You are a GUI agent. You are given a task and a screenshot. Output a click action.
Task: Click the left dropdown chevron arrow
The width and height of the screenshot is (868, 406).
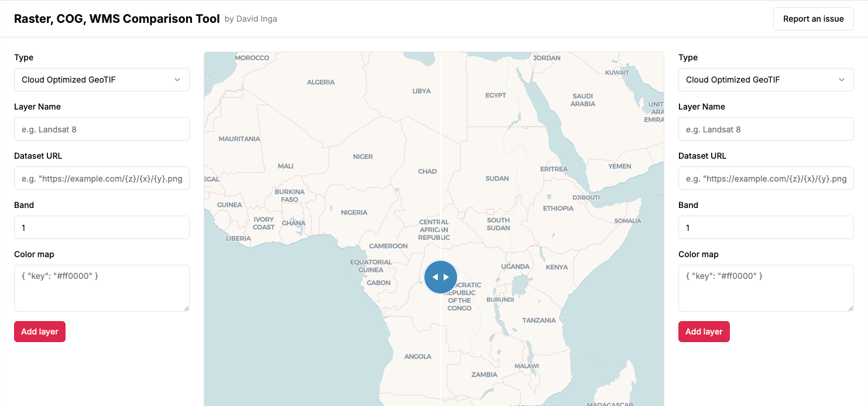pos(177,80)
